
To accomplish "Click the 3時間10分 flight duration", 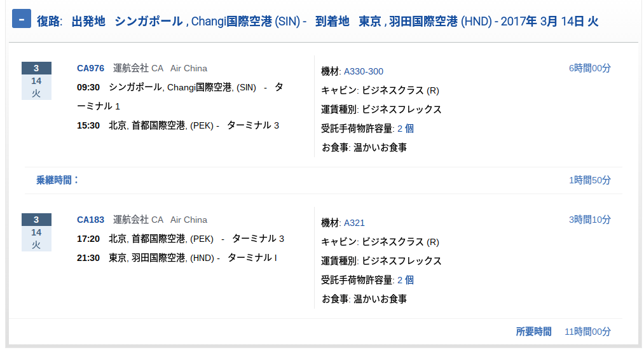I will pos(589,220).
